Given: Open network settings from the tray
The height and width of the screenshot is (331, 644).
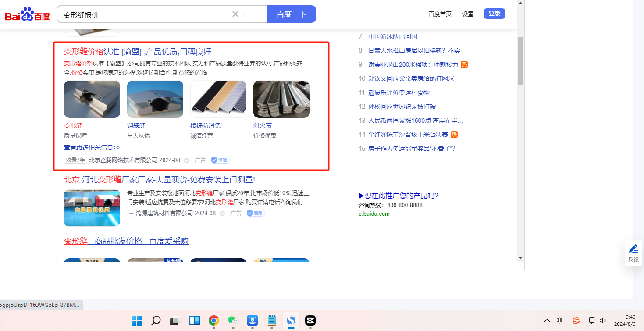Looking at the screenshot, I should (592, 320).
